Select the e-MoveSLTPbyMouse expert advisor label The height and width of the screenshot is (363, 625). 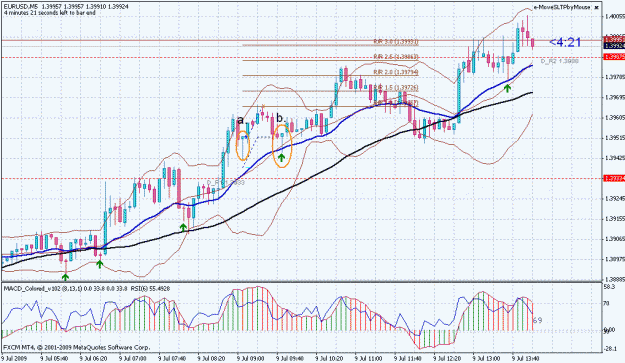click(562, 8)
